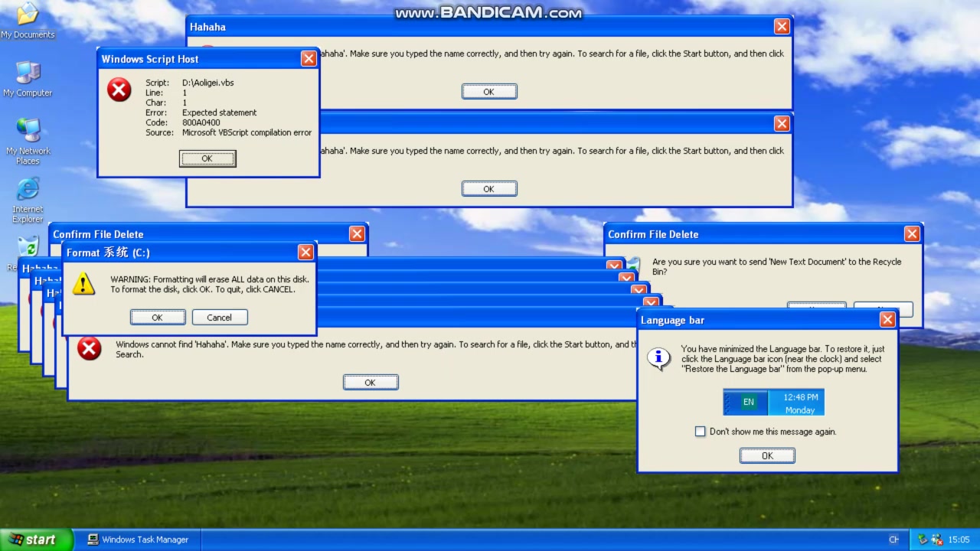
Task: Click OK in topmost Hahaha dialog
Action: [x=489, y=92]
